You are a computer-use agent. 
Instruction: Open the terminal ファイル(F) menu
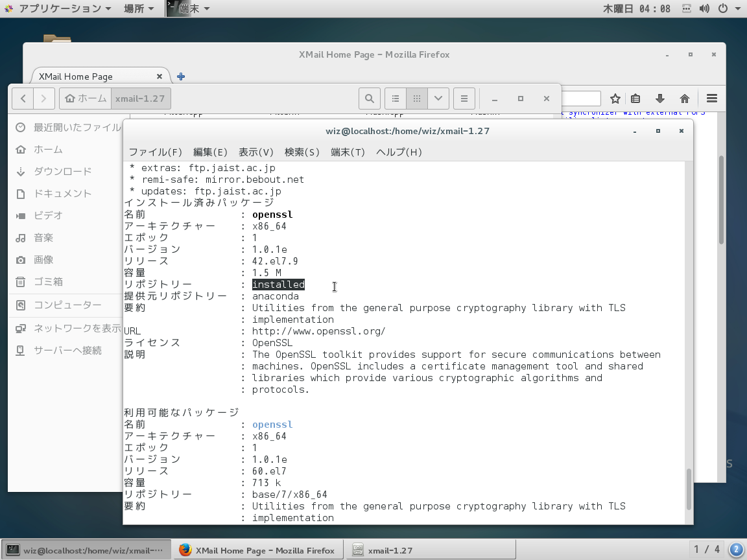(156, 152)
